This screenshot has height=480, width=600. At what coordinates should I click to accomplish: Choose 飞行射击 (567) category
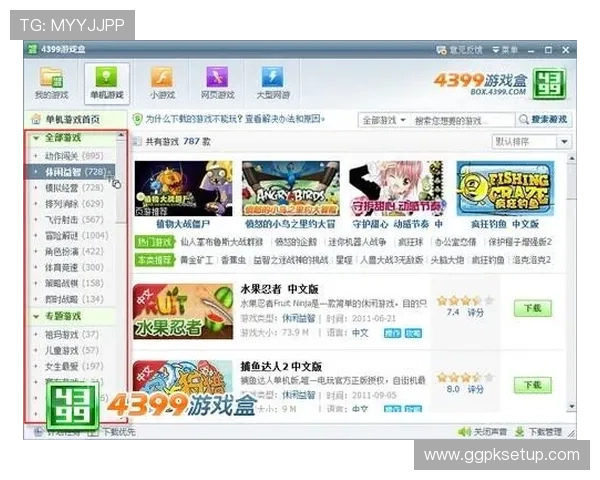point(74,219)
